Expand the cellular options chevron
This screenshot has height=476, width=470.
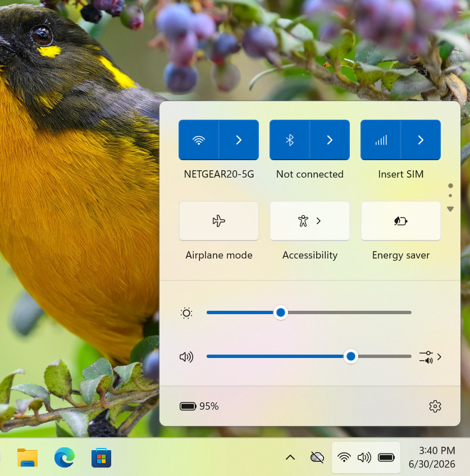[421, 140]
